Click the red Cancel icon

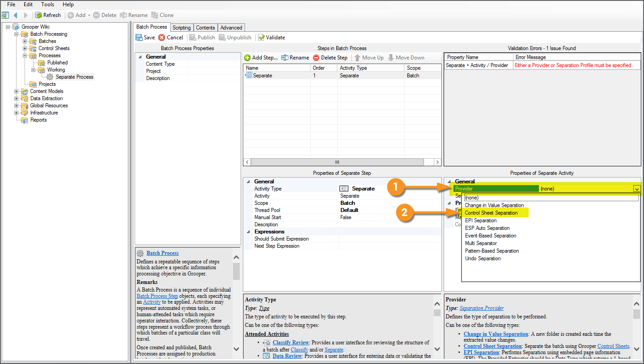click(x=162, y=38)
